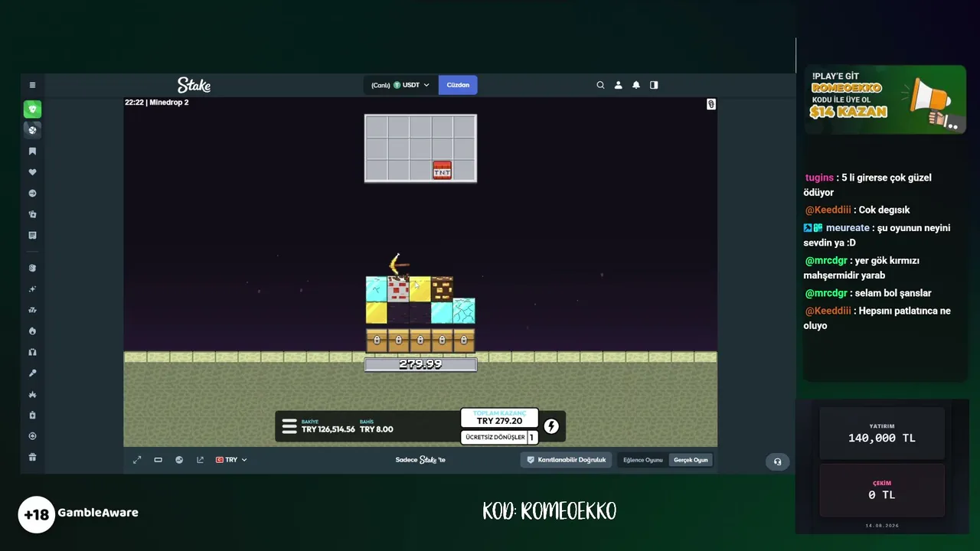Click the pop-out arrow icon below the game
Image resolution: width=980 pixels, height=551 pixels.
click(x=200, y=460)
